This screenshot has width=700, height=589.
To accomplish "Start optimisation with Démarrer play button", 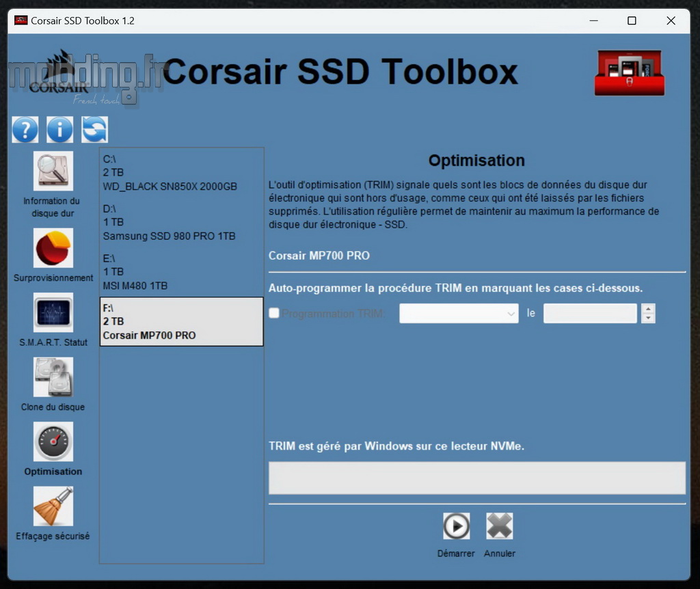I will pos(456,526).
